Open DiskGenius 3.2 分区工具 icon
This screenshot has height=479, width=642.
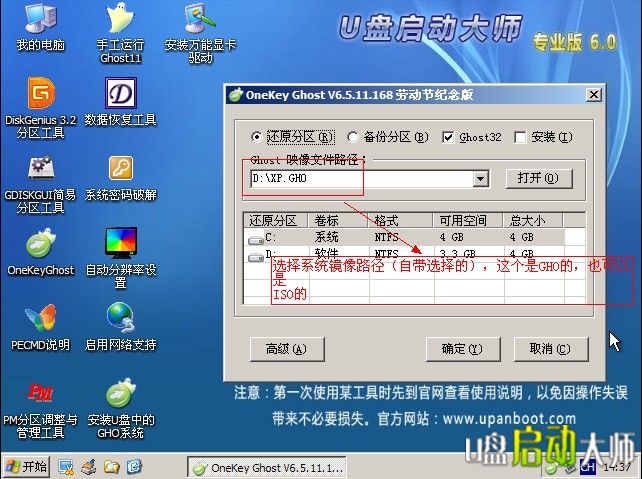(x=40, y=94)
